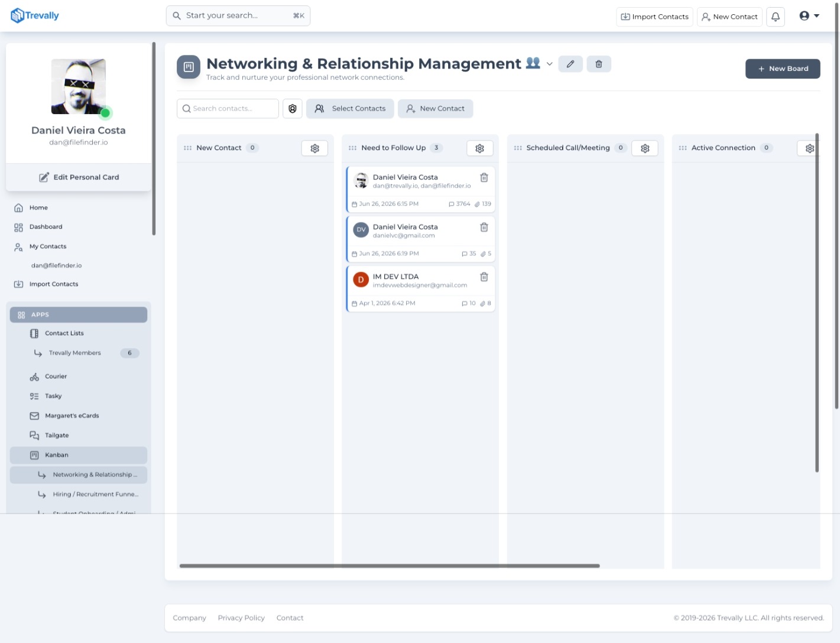Image resolution: width=840 pixels, height=643 pixels.
Task: Open Trevally Members list
Action: point(74,353)
